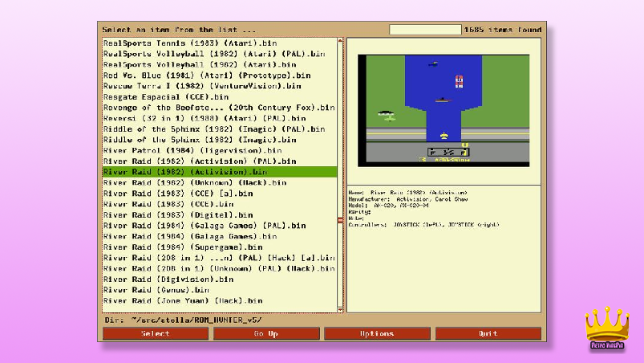Viewport: 644px width, 363px height.
Task: Click the scrollbar down arrow of ROM list
Action: click(340, 309)
